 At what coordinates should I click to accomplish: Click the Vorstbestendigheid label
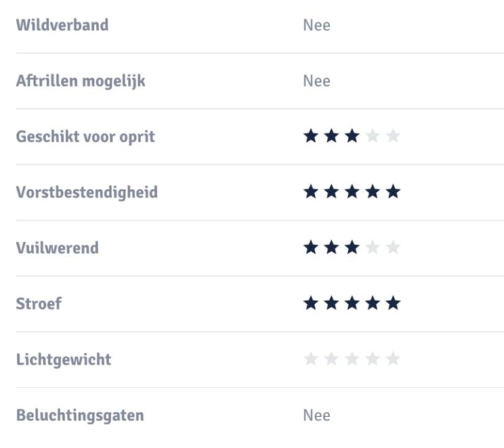click(87, 193)
